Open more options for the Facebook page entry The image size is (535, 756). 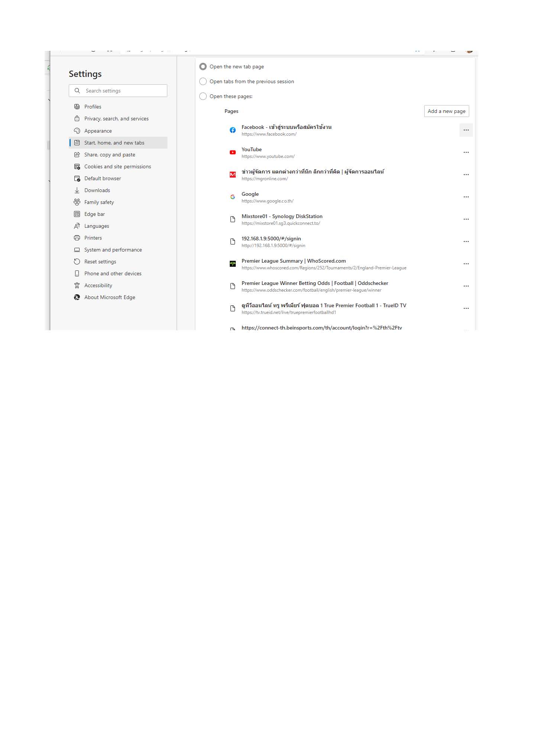(x=466, y=130)
